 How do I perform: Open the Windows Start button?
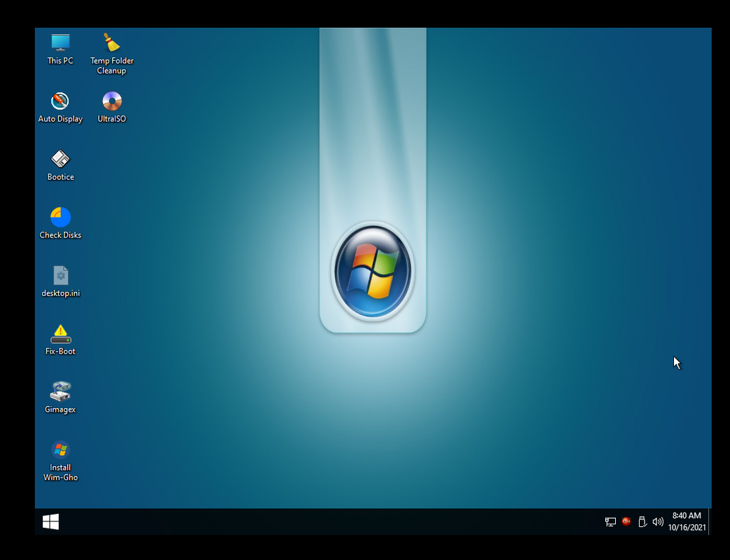coord(50,522)
